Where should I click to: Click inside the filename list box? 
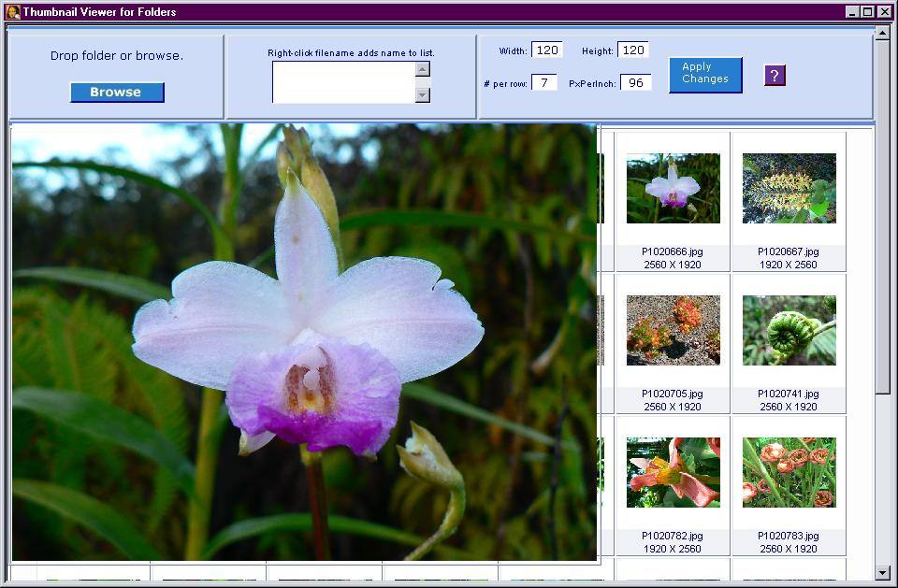[x=343, y=82]
